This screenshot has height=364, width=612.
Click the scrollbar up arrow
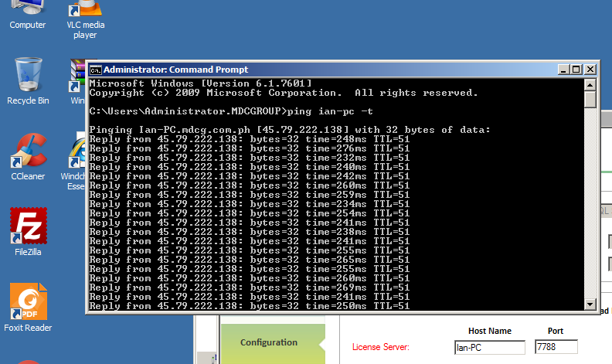pyautogui.click(x=590, y=85)
